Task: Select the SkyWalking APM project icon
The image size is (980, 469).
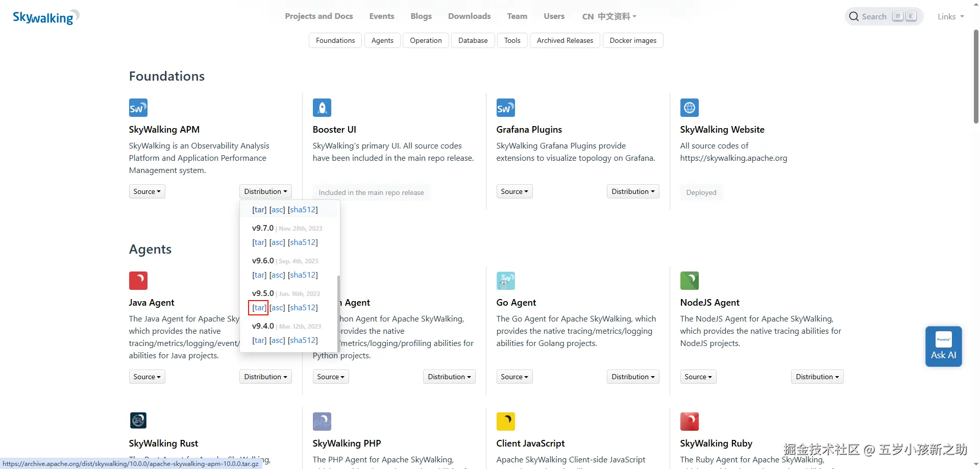Action: [138, 108]
